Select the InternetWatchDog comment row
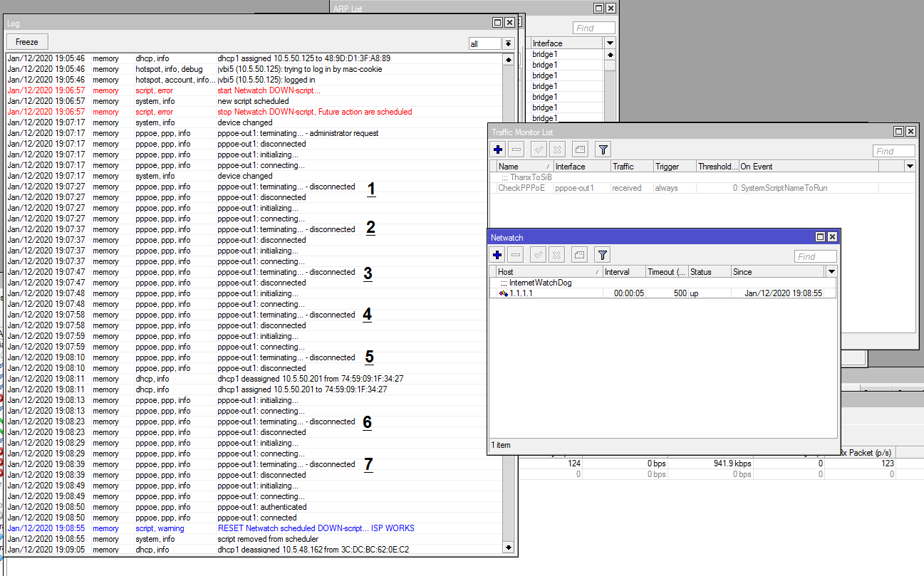924x576 pixels. click(x=663, y=283)
